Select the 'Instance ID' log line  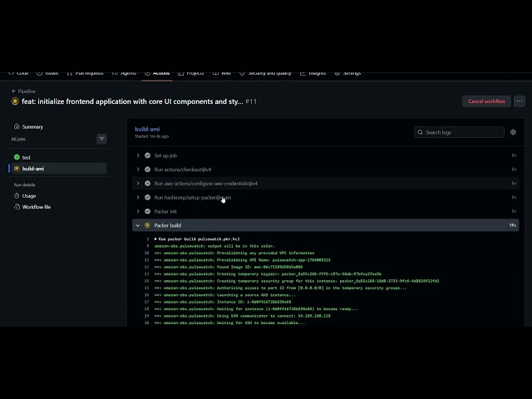223,302
